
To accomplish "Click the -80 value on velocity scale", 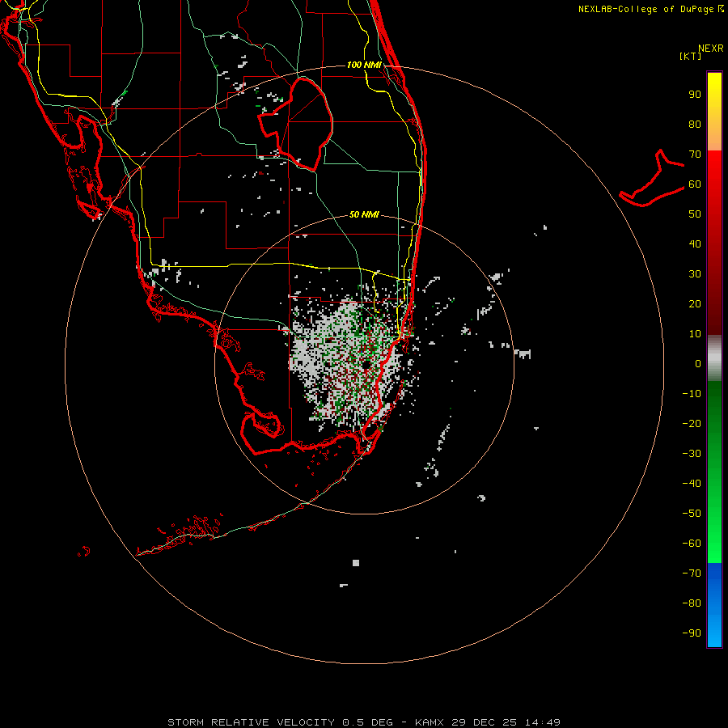I will click(x=692, y=603).
